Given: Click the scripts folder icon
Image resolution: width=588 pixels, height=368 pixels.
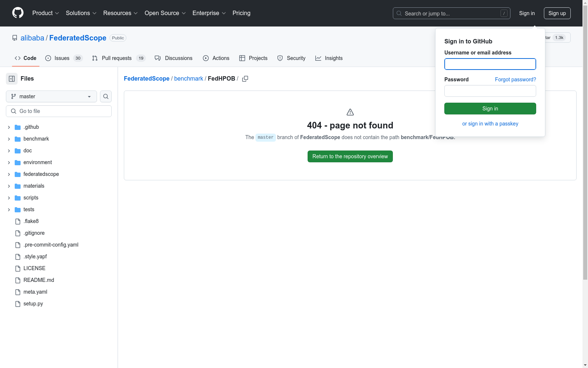Looking at the screenshot, I should coord(18,198).
